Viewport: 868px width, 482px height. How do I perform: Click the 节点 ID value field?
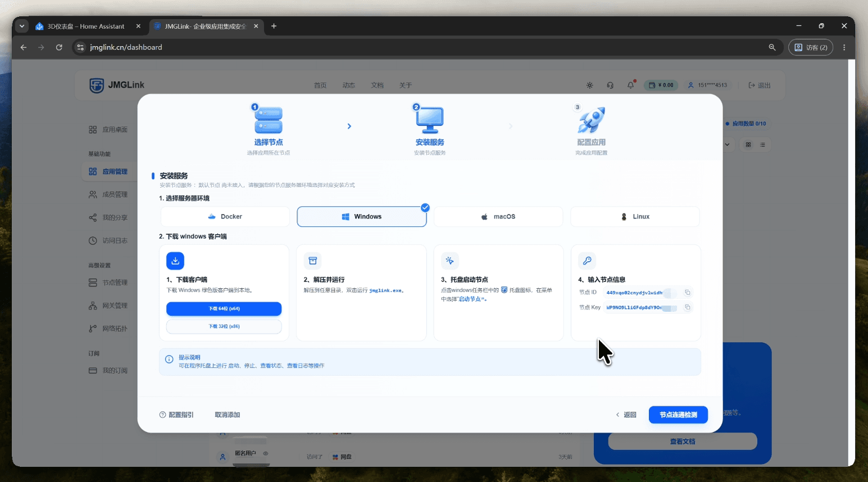[x=641, y=293]
